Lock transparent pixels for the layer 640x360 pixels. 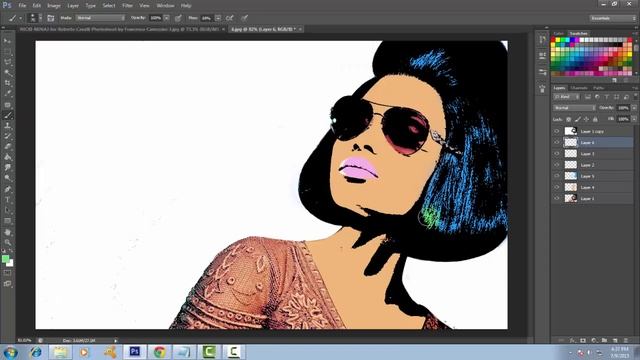coord(569,119)
